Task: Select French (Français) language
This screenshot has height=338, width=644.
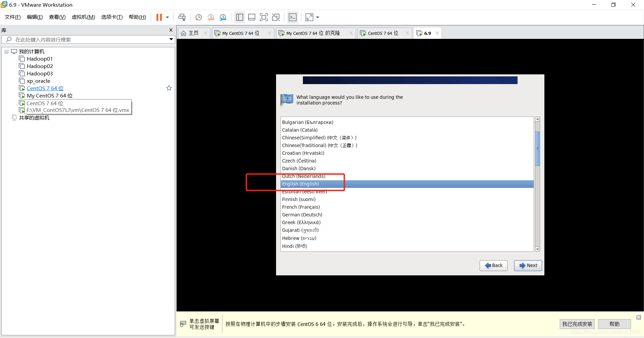Action: pyautogui.click(x=407, y=207)
